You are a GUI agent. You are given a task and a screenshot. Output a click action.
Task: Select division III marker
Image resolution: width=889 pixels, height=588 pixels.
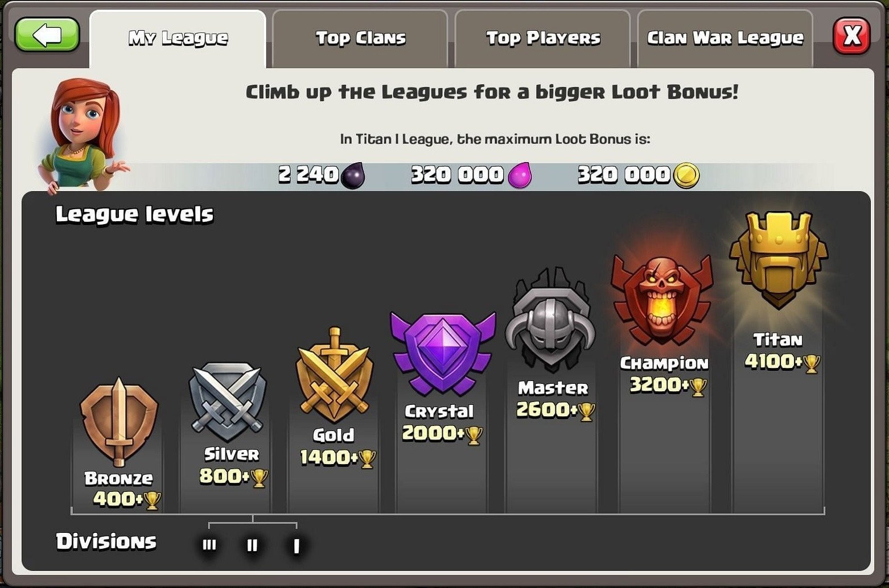209,545
